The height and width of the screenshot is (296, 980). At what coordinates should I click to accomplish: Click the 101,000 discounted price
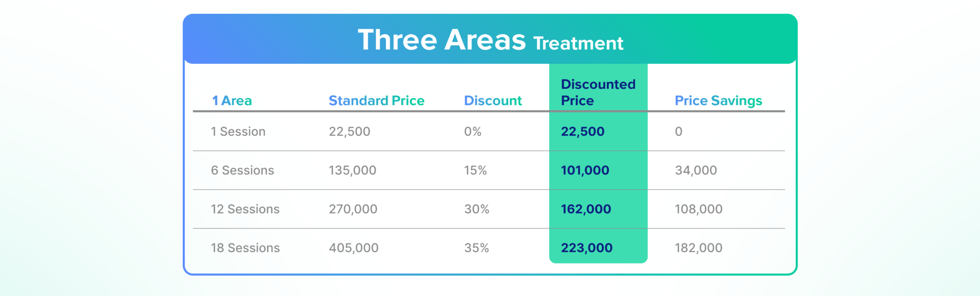[585, 170]
